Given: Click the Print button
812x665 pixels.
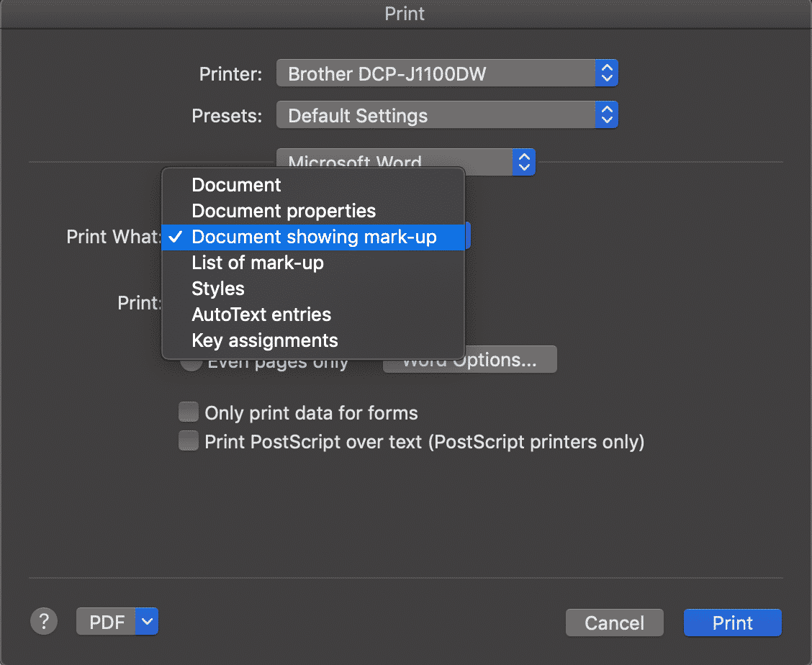Looking at the screenshot, I should coord(732,622).
